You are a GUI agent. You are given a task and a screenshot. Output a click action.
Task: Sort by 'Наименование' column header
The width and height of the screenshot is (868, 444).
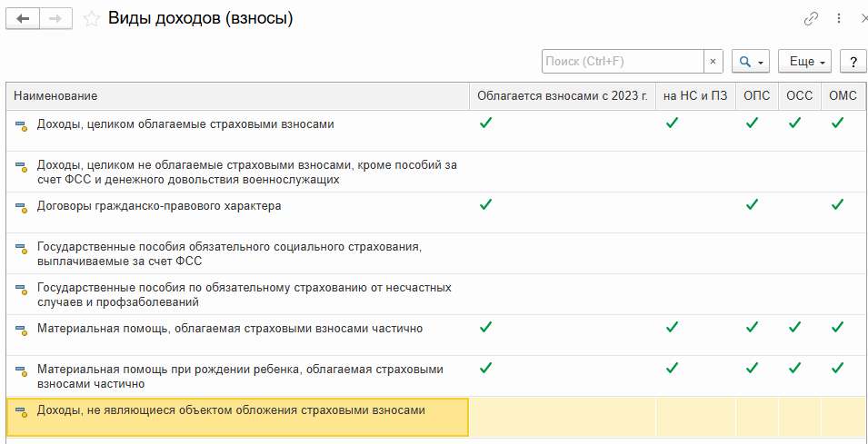[237, 95]
